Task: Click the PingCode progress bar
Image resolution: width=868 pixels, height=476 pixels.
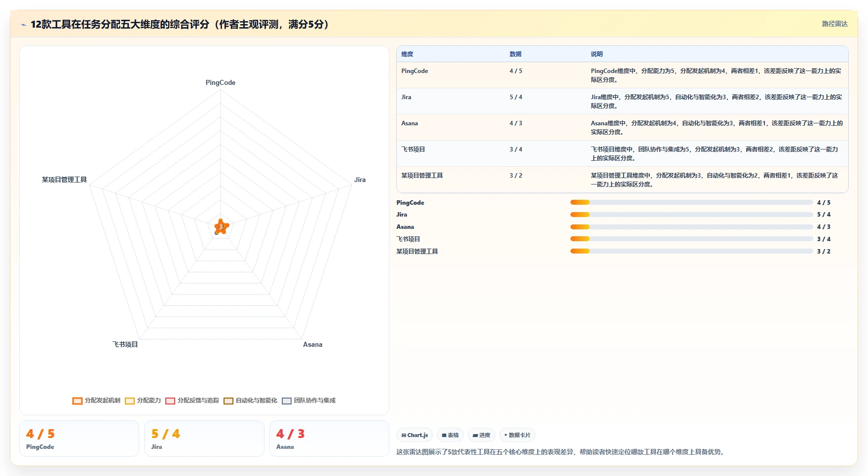Action: 691,202
